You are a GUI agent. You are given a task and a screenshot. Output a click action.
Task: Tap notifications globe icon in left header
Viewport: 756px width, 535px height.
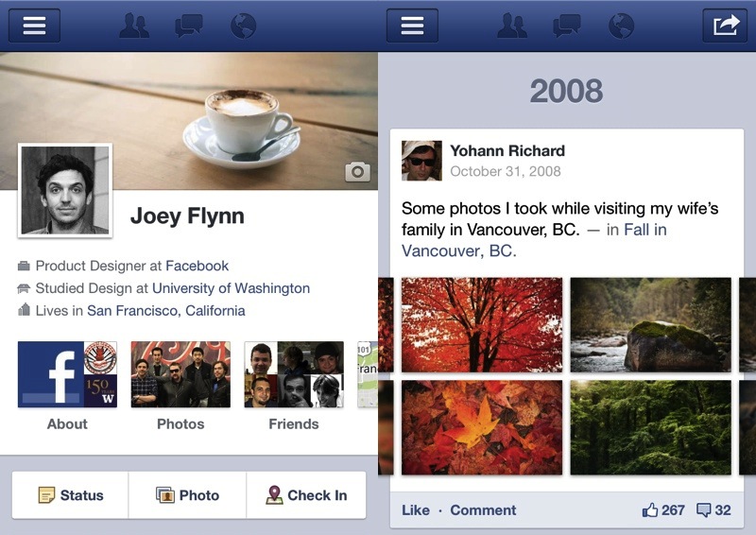click(x=243, y=26)
